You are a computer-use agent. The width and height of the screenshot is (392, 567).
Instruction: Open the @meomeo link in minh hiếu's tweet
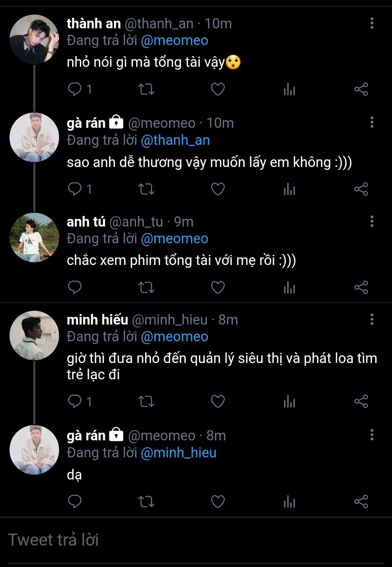tap(174, 337)
